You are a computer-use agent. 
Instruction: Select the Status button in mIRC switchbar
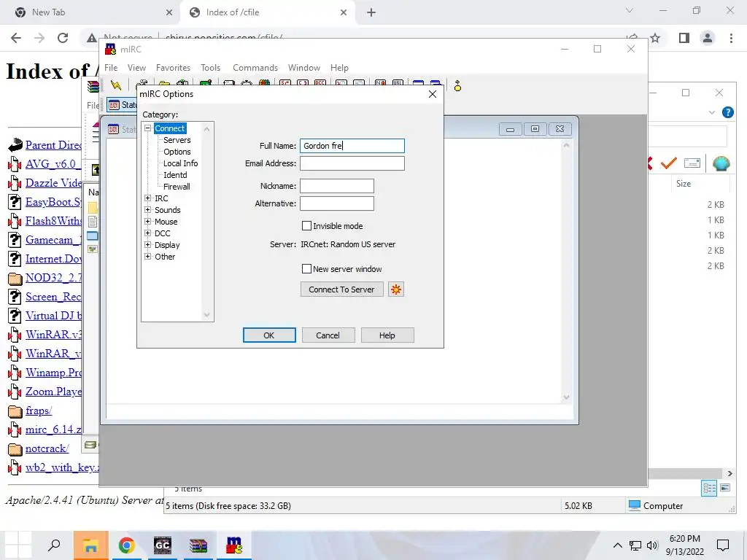[x=122, y=105]
